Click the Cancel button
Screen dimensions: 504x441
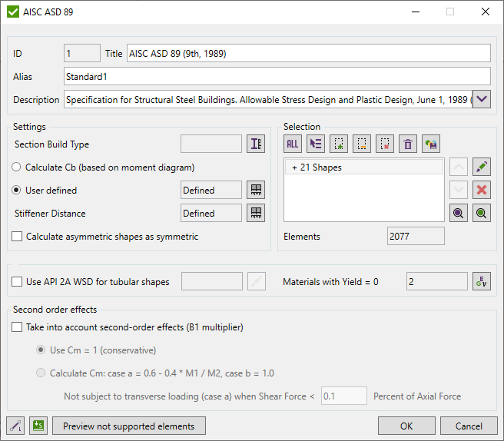coord(469,426)
